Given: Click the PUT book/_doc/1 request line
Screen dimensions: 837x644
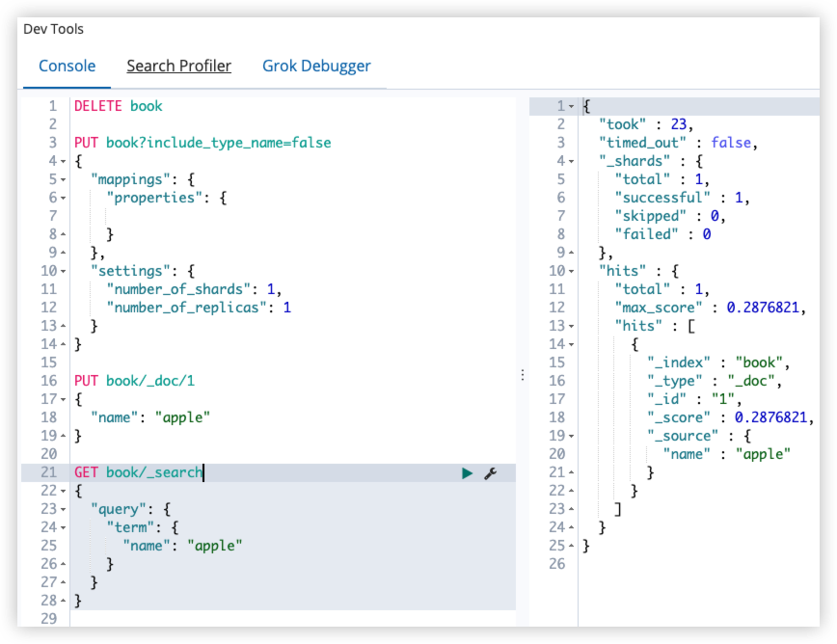Looking at the screenshot, I should click(135, 381).
